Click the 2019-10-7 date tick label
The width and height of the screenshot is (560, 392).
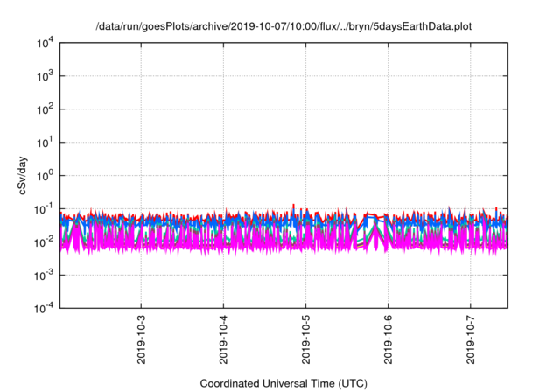click(471, 339)
